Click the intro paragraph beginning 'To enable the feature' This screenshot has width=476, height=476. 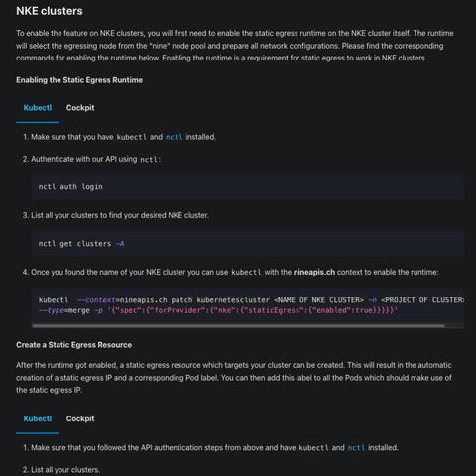point(235,46)
